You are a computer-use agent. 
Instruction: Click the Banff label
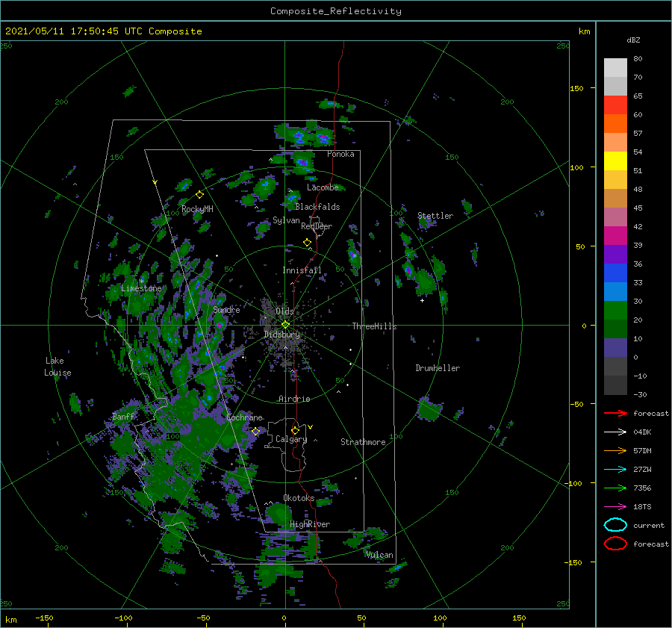point(123,416)
